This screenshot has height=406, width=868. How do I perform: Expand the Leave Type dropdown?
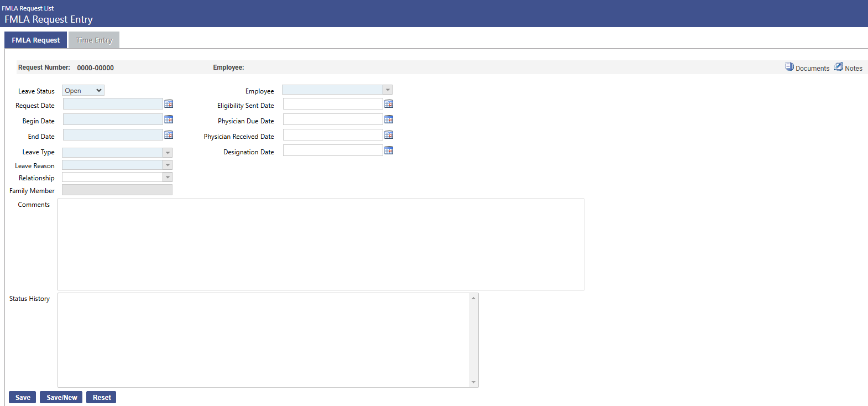point(168,153)
